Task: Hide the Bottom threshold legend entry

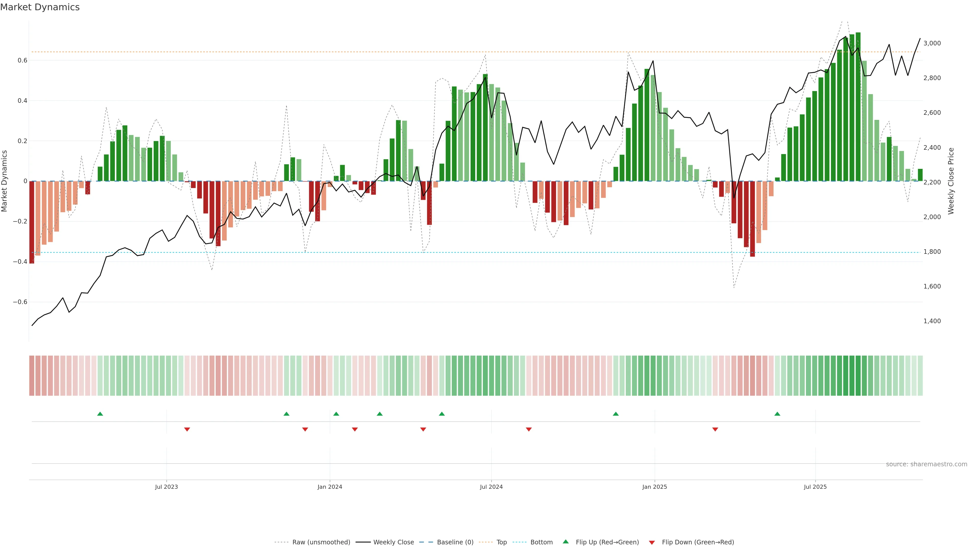Action: click(x=541, y=542)
